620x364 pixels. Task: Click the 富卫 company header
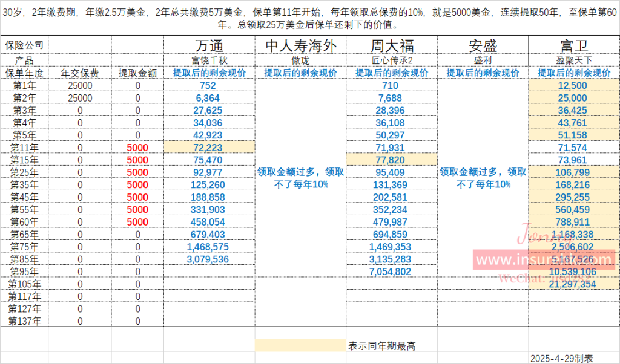pos(574,45)
